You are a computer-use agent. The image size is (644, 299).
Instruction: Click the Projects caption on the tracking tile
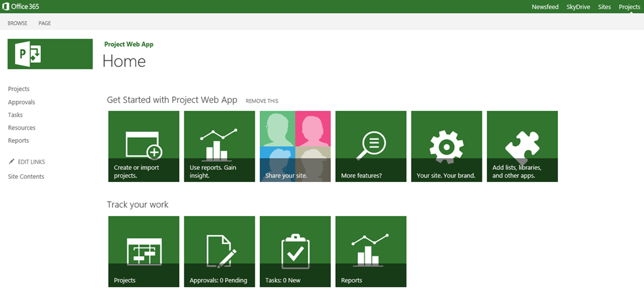(x=125, y=281)
